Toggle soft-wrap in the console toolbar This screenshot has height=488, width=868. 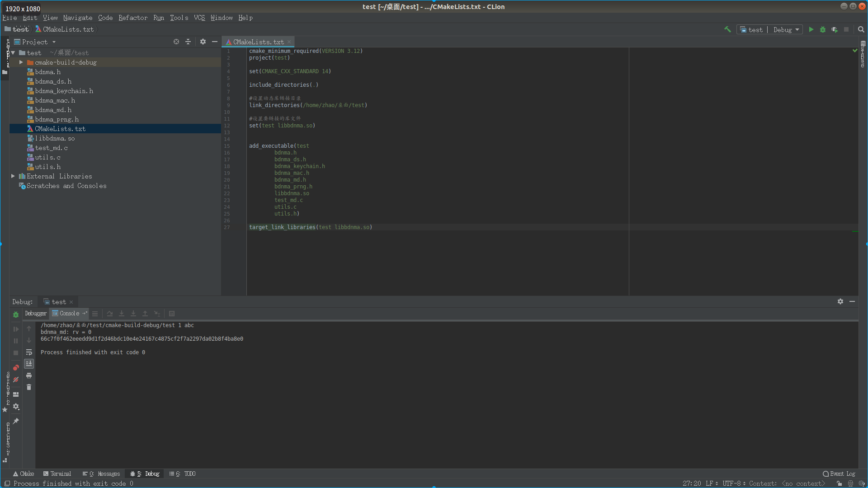tap(29, 352)
